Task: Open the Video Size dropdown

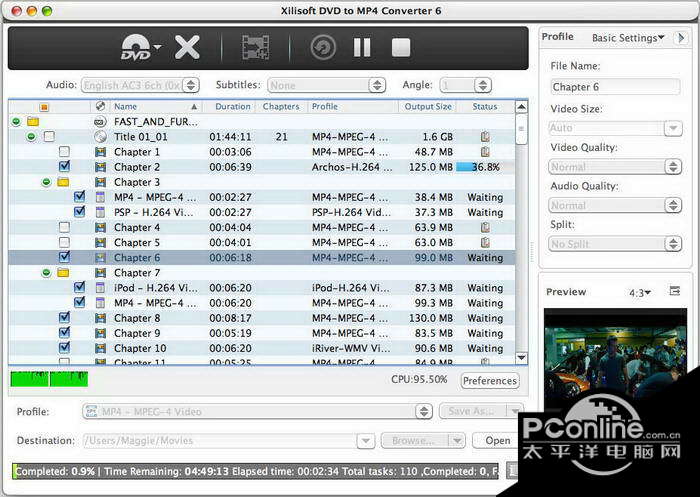Action: [615, 128]
